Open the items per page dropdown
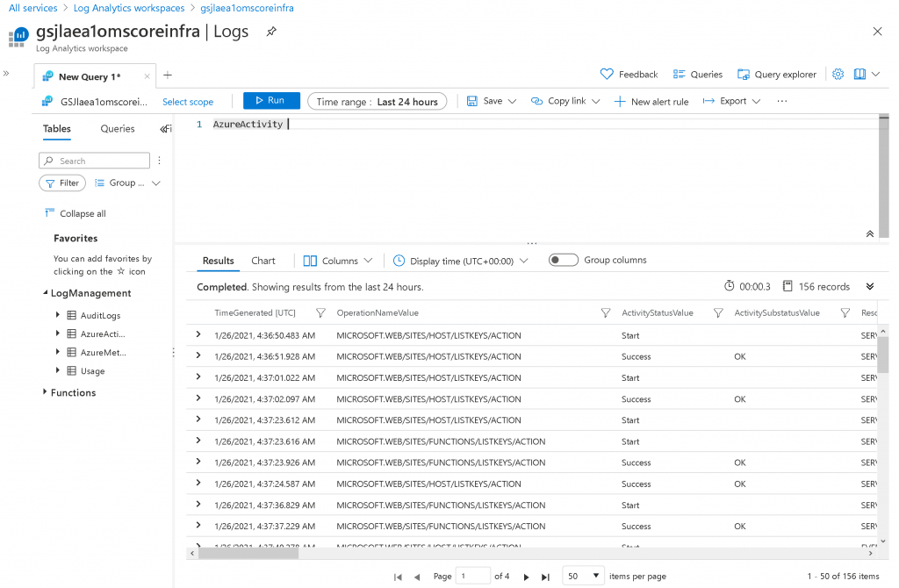The width and height of the screenshot is (899, 588). point(584,577)
